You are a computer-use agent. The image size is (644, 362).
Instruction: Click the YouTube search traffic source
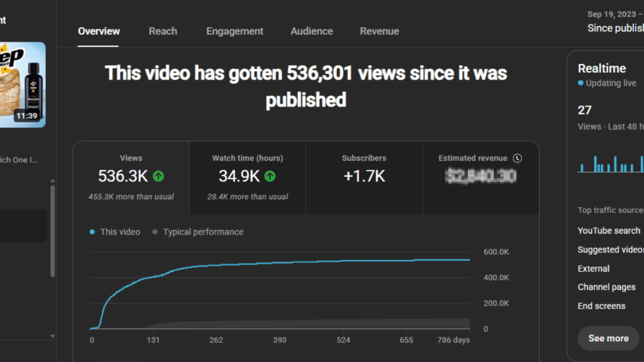[x=609, y=231]
